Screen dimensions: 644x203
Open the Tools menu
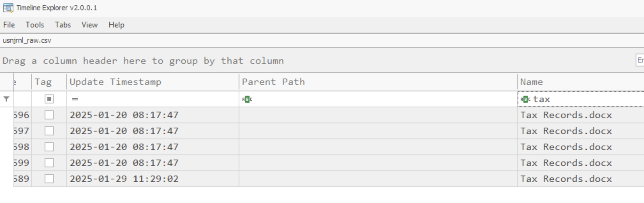pos(35,25)
